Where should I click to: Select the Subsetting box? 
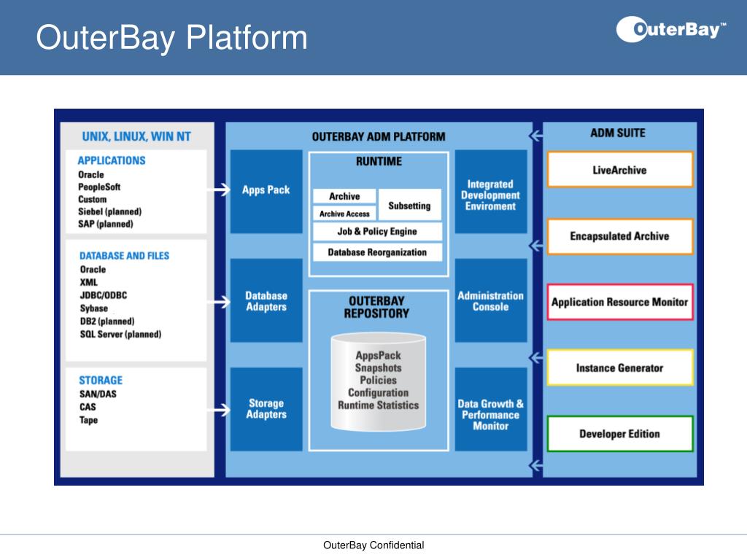point(410,205)
